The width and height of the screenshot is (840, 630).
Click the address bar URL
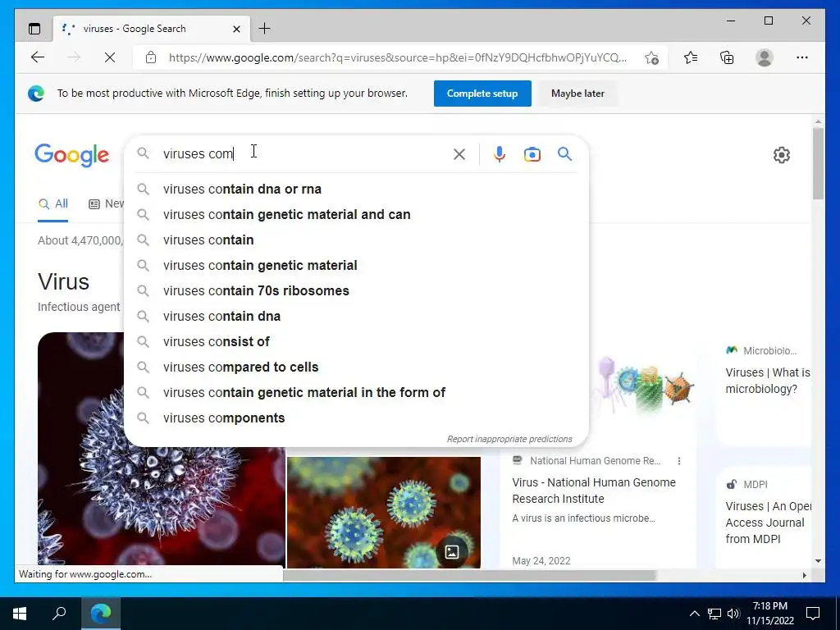pyautogui.click(x=398, y=57)
